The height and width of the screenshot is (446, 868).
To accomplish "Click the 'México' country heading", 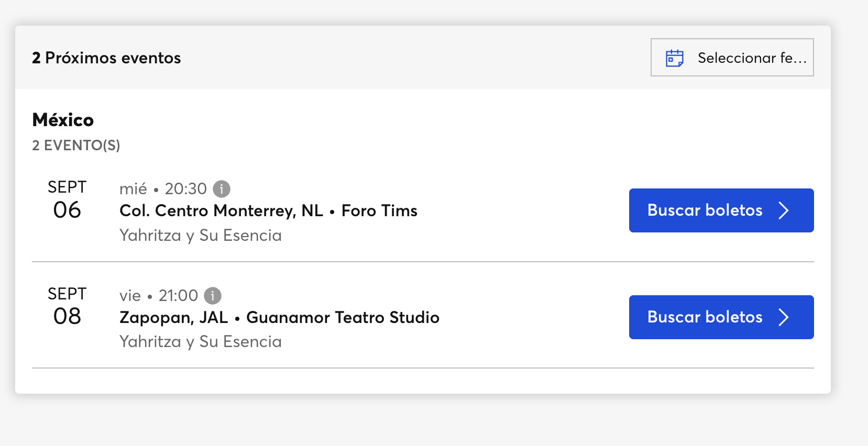I will (63, 120).
